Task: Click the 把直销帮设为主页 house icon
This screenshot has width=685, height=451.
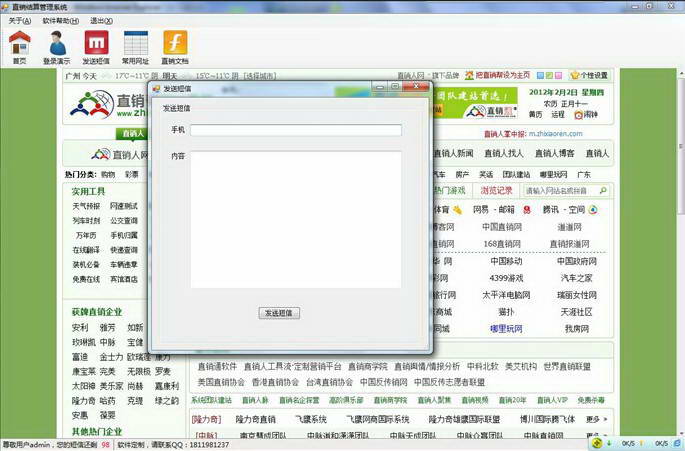Action: (469, 75)
